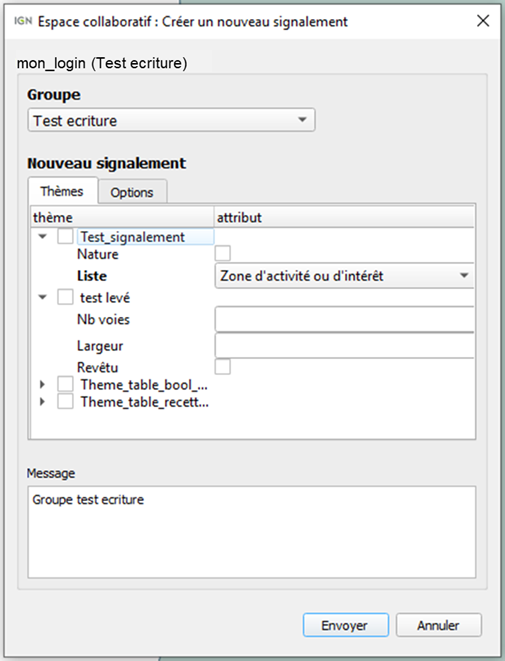Click the Largeur label
This screenshot has width=505, height=661.
point(100,346)
